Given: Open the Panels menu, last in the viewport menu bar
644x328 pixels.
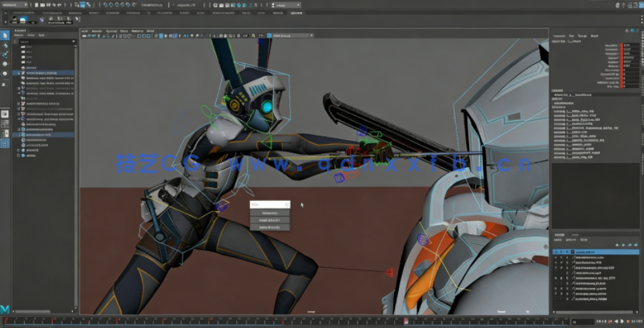Looking at the screenshot, I should coord(151,30).
